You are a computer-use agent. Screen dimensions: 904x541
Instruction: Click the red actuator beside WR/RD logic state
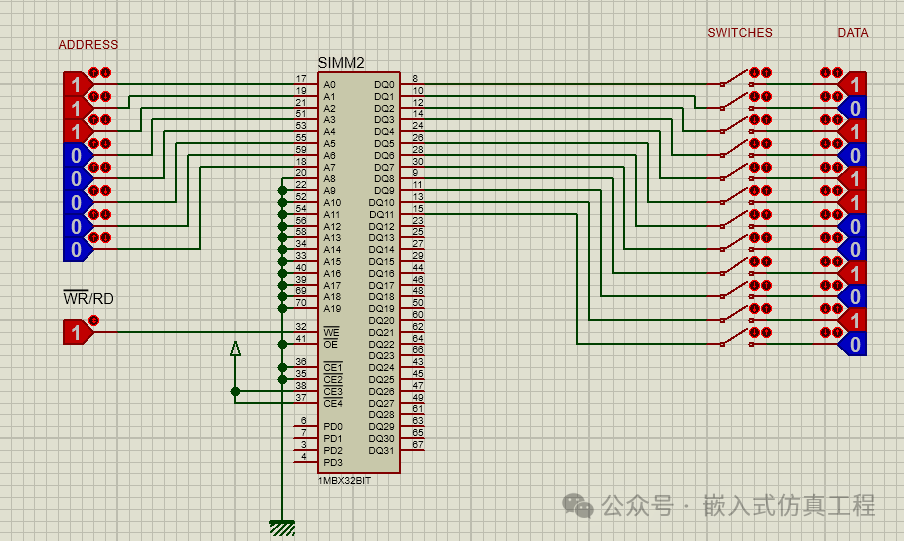click(94, 320)
